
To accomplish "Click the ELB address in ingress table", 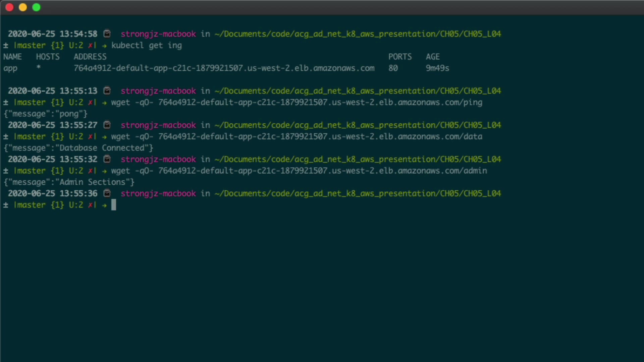I will pos(224,68).
